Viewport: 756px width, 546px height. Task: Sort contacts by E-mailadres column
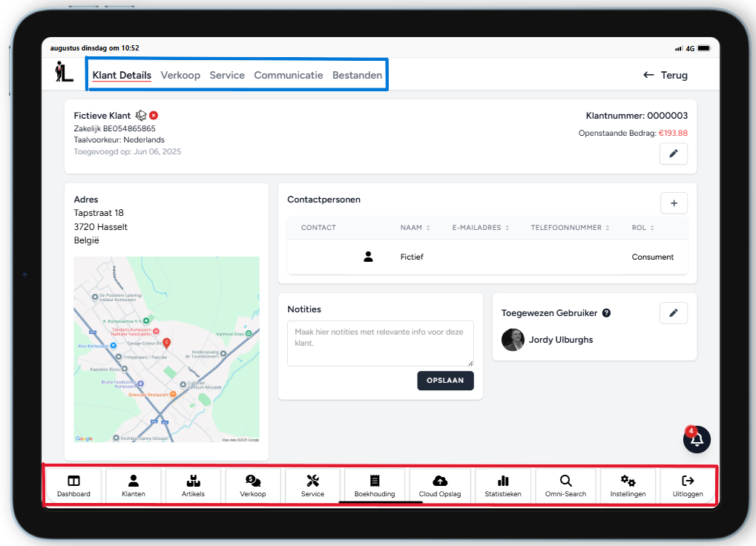click(481, 228)
